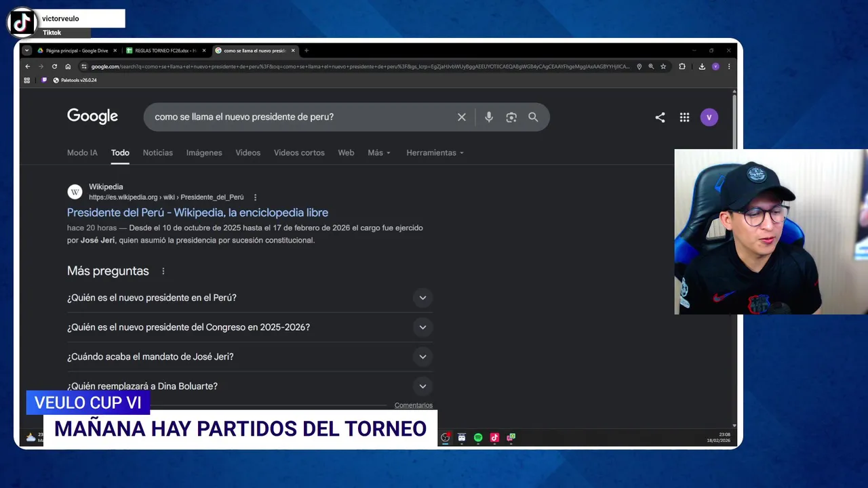
Task: Close the Google Drive tab
Action: tap(115, 50)
